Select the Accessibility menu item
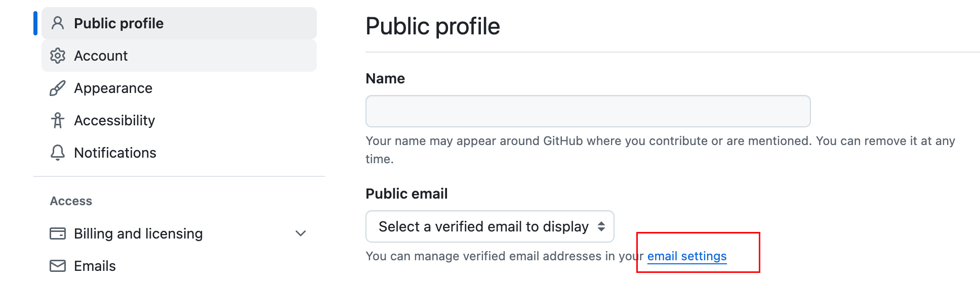This screenshot has width=980, height=283. click(179, 120)
